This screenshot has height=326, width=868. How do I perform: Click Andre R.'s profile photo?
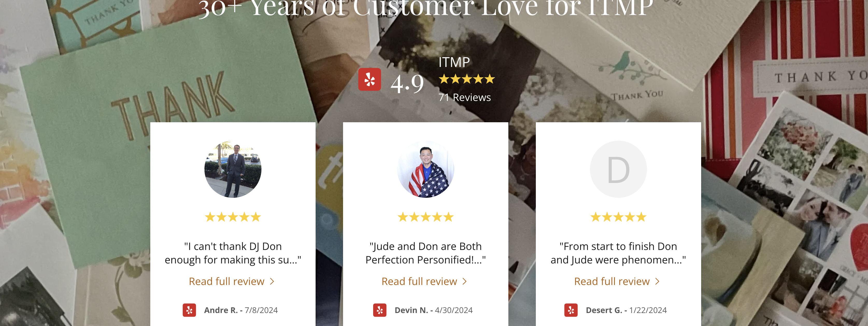click(233, 169)
